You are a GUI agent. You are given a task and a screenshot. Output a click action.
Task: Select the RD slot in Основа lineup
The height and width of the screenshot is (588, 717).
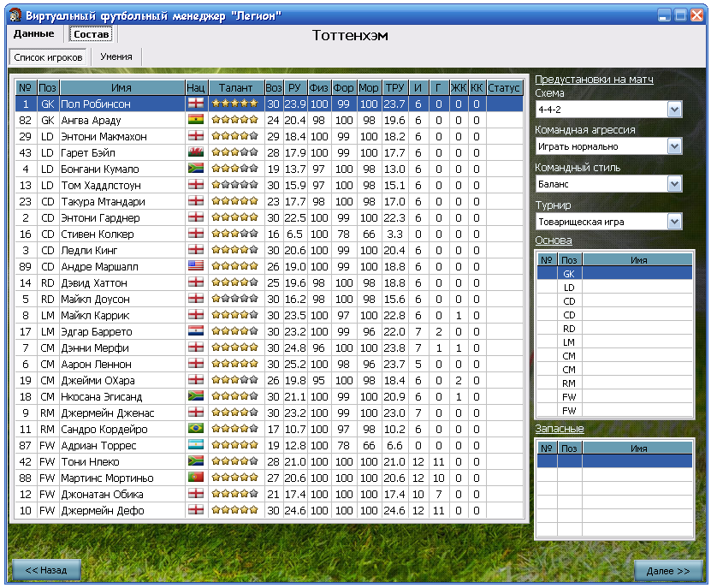(614, 329)
